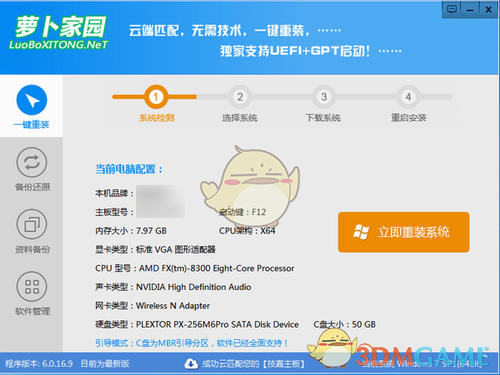Select step 1 系统检测 circle

pos(156,97)
